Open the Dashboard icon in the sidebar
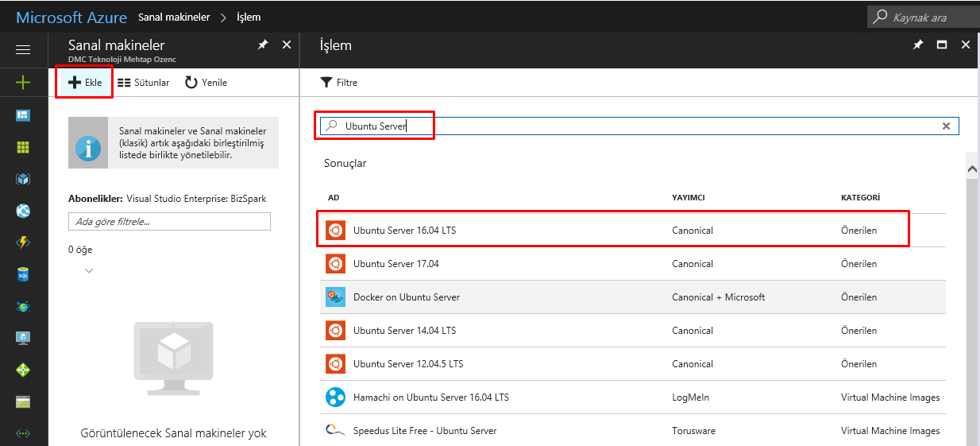Image resolution: width=980 pixels, height=446 pixels. tap(23, 115)
